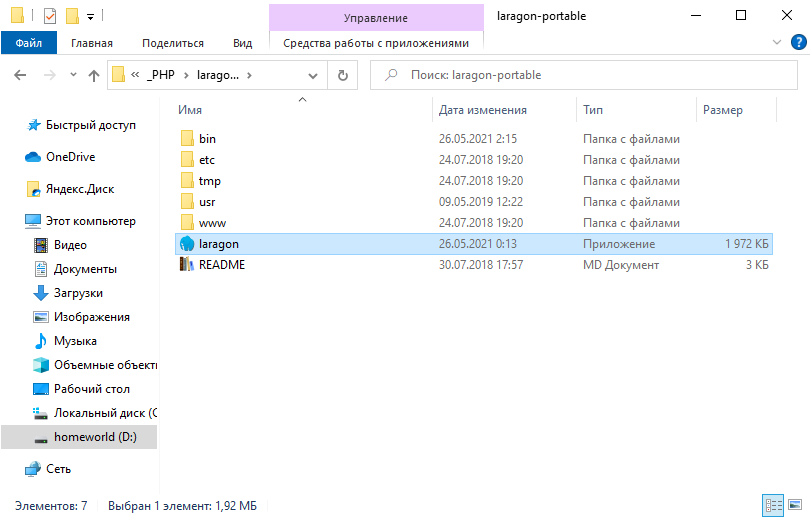The height and width of the screenshot is (518, 811).
Task: Click the laragon application icon
Action: [x=186, y=244]
